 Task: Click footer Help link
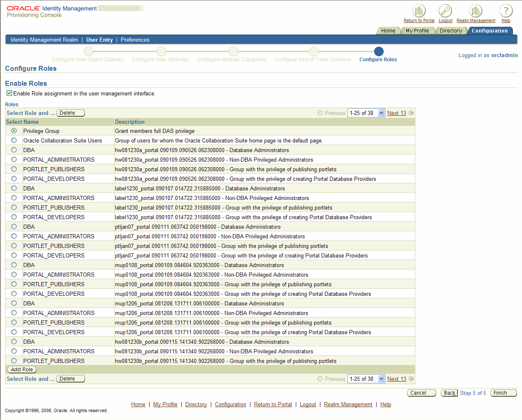pos(386,404)
